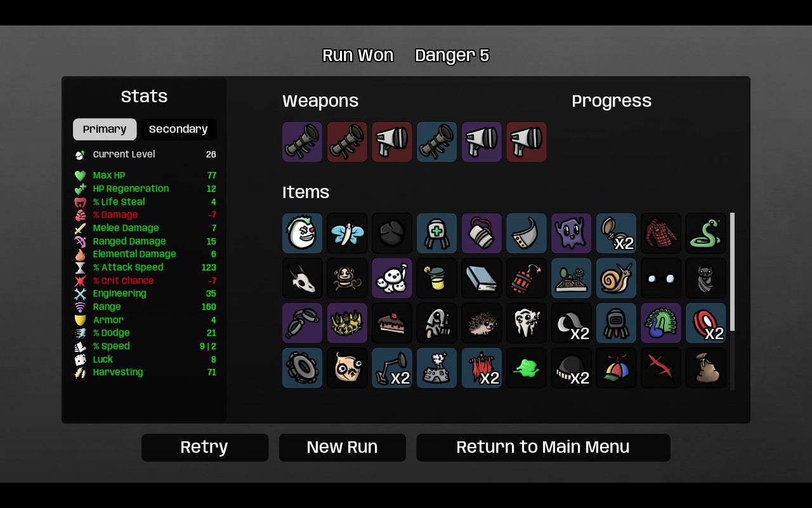The width and height of the screenshot is (812, 508).
Task: Click the dynamite bundle item icon
Action: click(x=527, y=278)
